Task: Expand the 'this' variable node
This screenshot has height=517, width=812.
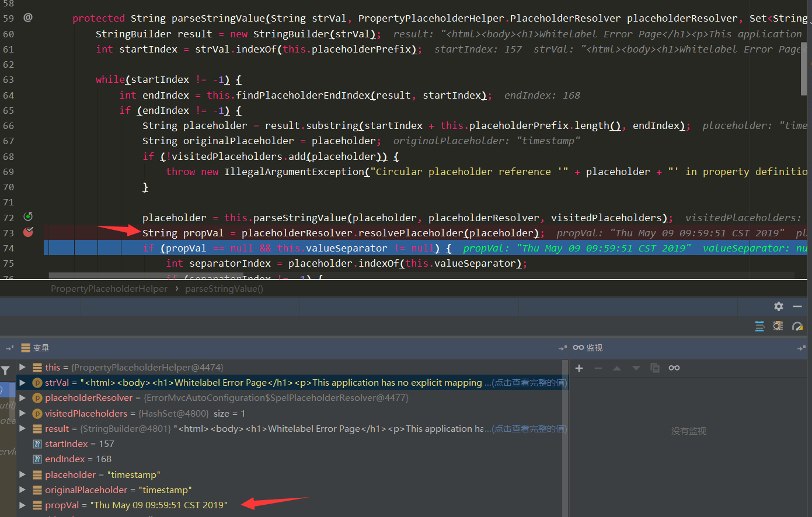Action: 22,367
